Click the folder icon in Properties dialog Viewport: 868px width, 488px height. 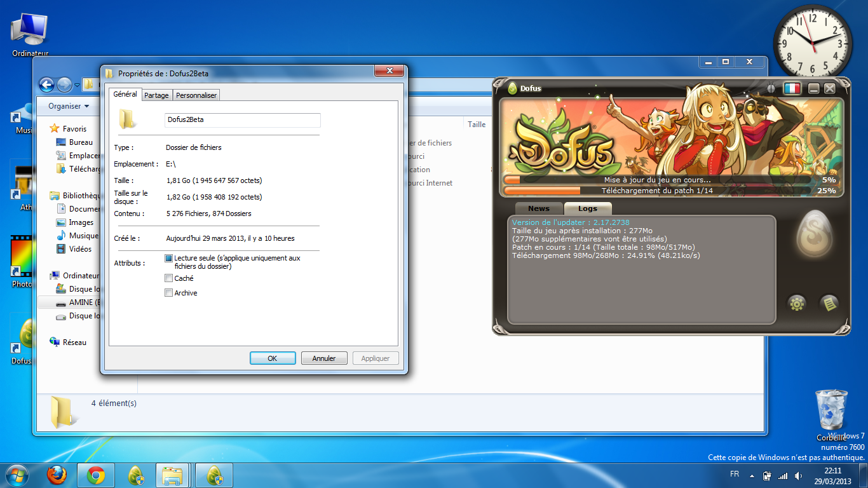point(128,119)
